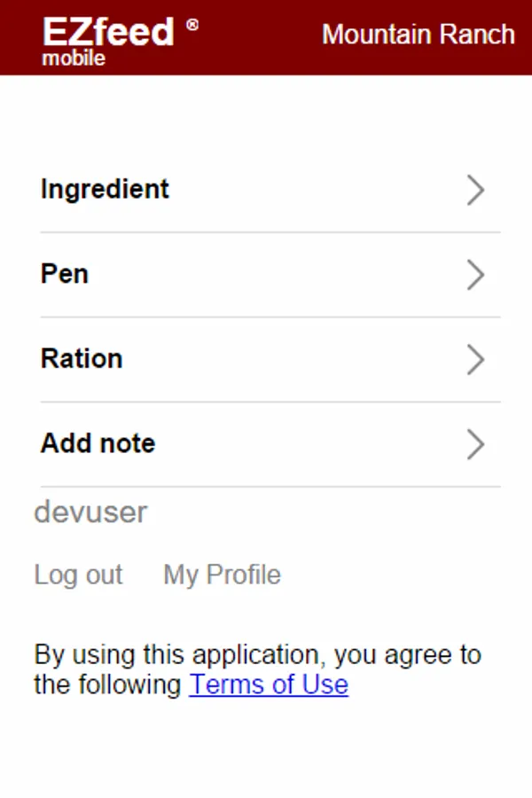Click the divider line between Pen and Ration
This screenshot has height=798, width=532.
(270, 317)
